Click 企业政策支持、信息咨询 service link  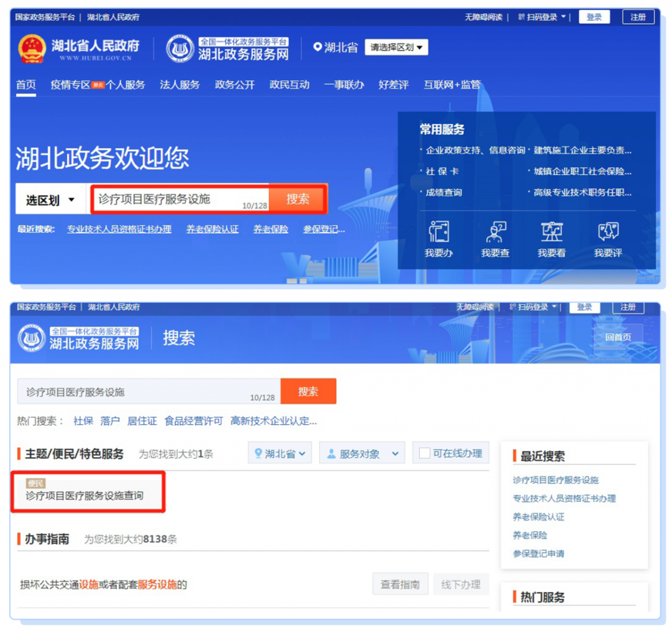pos(475,150)
